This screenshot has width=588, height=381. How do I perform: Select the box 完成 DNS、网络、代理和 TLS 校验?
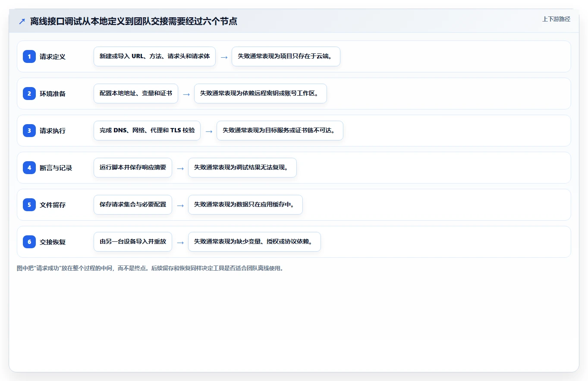147,131
